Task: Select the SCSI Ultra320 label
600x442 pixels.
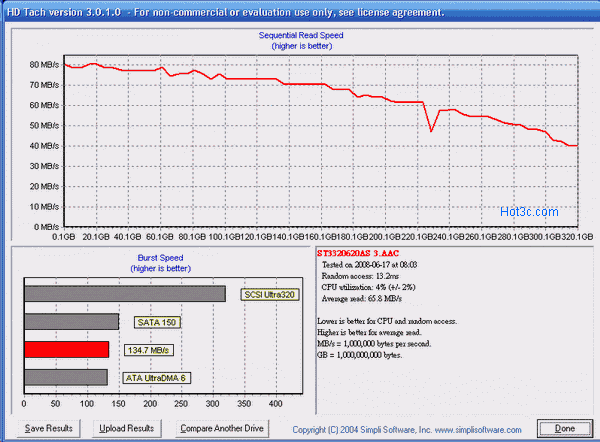Action: (x=269, y=295)
